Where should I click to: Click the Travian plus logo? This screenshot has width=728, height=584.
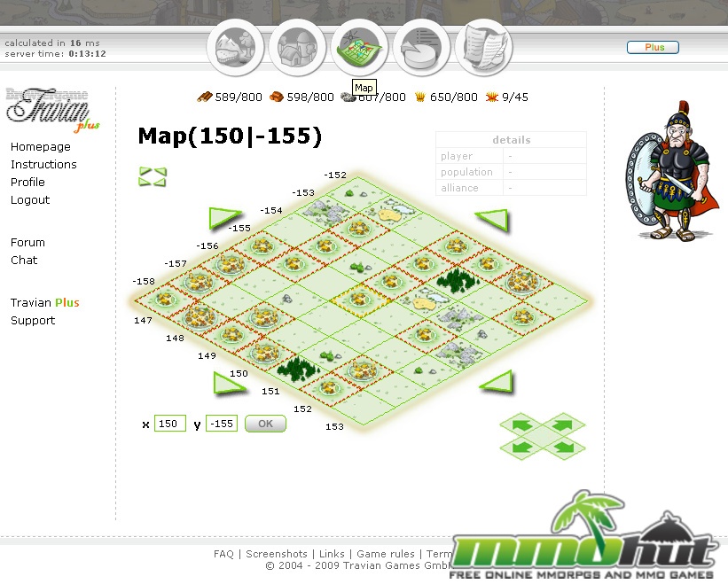point(53,110)
